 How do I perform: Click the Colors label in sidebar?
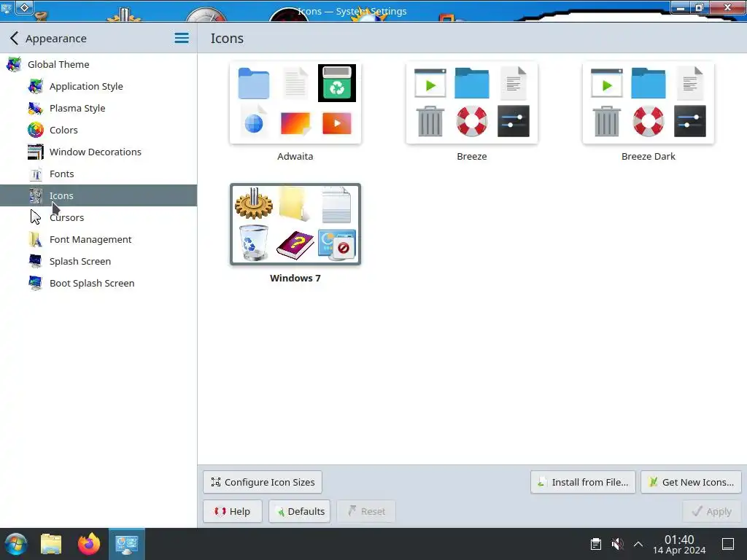(64, 130)
